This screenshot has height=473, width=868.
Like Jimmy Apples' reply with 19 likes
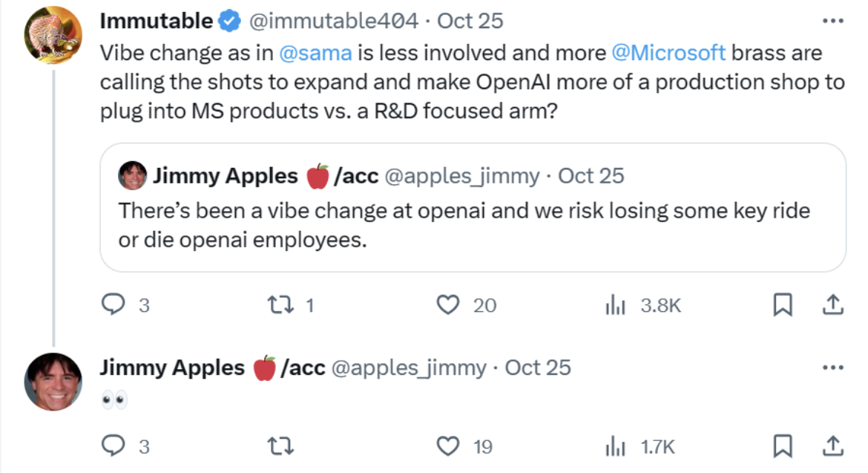pyautogui.click(x=447, y=446)
